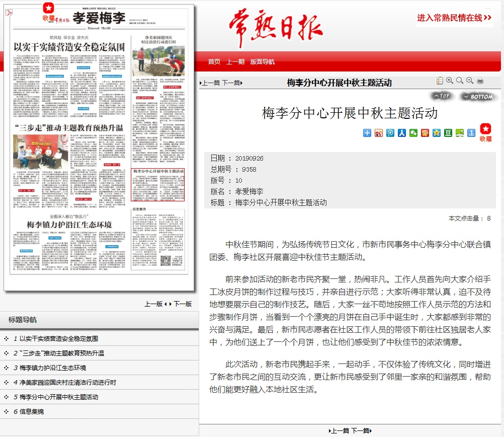504x437 pixels.
Task: Click the 标题导航 panel header
Action: 99,320
